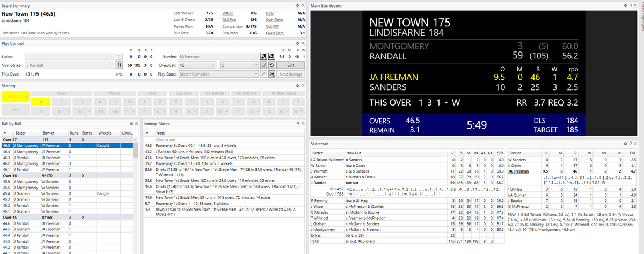Screen dimensions: 644x254
Task: Expand Runs 6 dropdown button
Action: click(89, 111)
